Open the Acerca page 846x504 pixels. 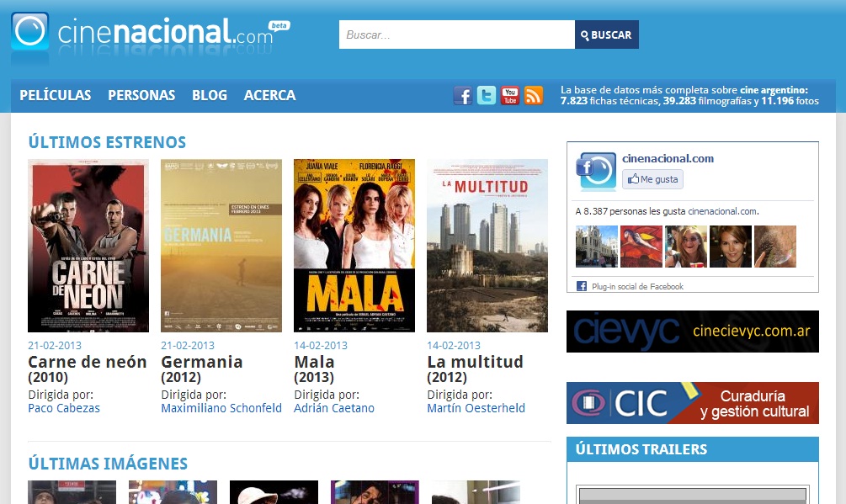269,95
